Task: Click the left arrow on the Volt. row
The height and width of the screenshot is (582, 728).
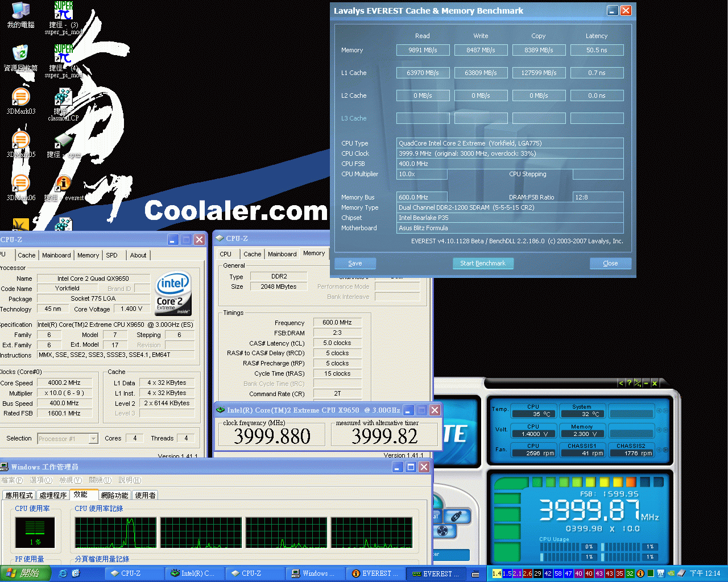Action: pyautogui.click(x=659, y=430)
